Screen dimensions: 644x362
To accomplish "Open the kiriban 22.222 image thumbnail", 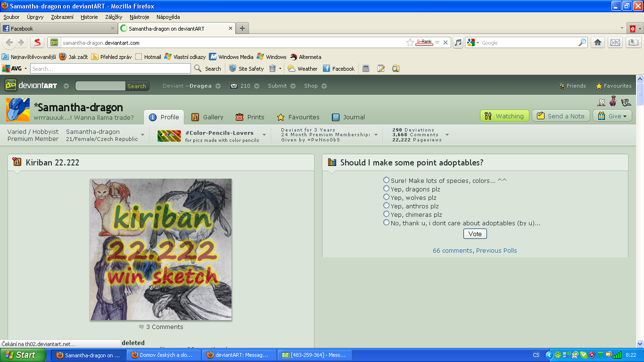I will (161, 249).
